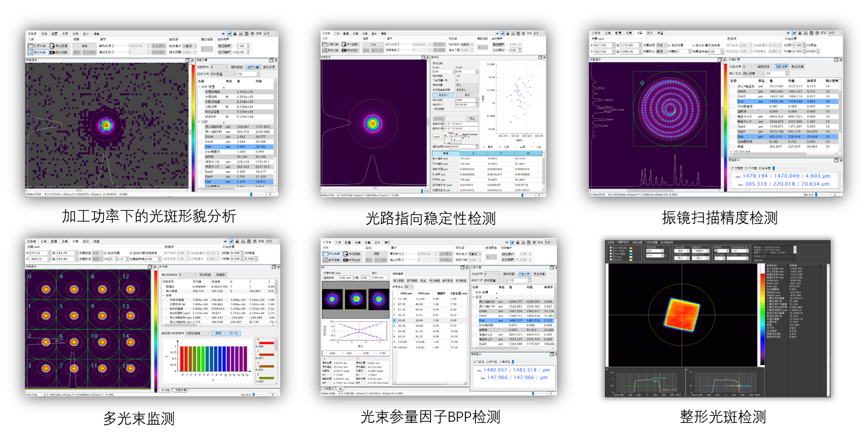Select the 光斑计算 bottom tab in multi-beam window
Screen dimensions: 868x436
click(180, 390)
